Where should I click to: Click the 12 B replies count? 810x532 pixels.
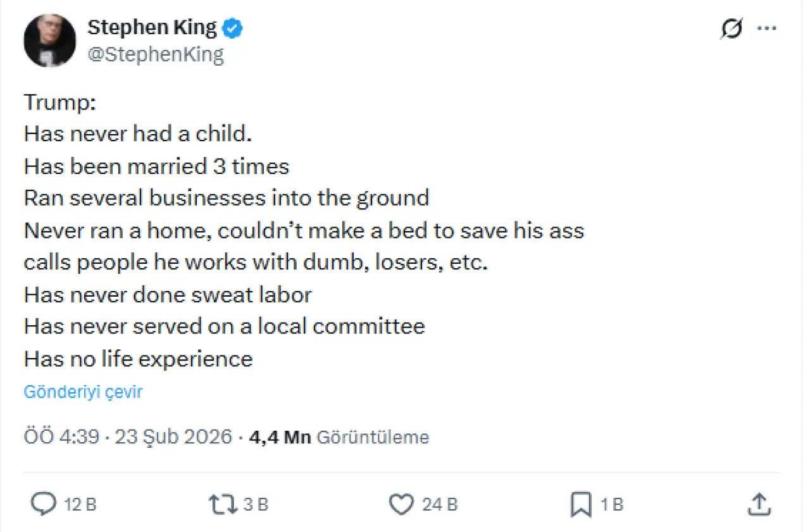(80, 505)
